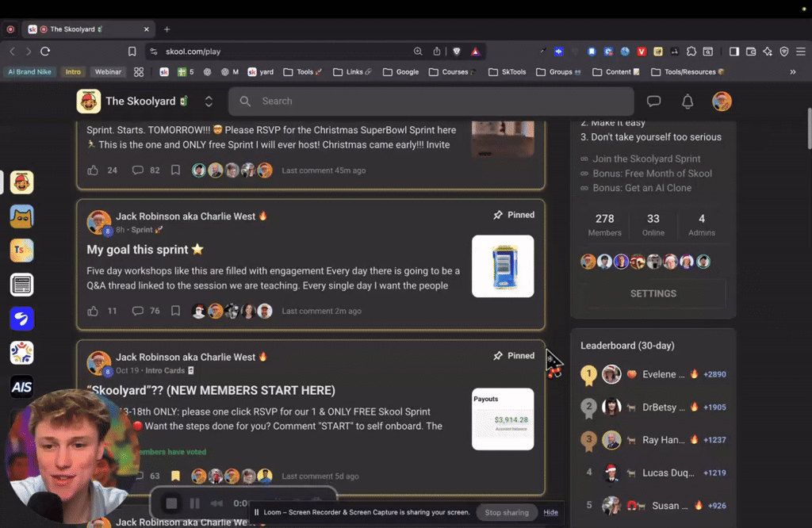Open Evelene's leaderboard entry
Image resolution: width=812 pixels, height=528 pixels.
[x=653, y=374]
